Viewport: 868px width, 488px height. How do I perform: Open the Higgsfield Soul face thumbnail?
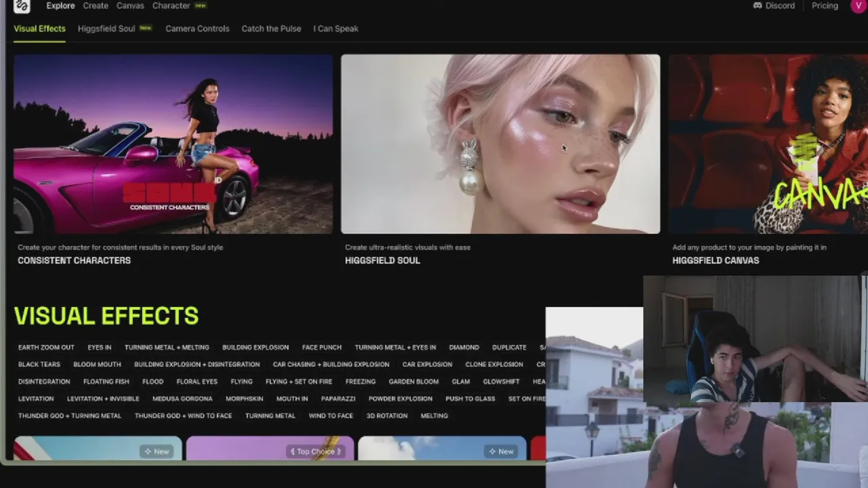coord(500,144)
